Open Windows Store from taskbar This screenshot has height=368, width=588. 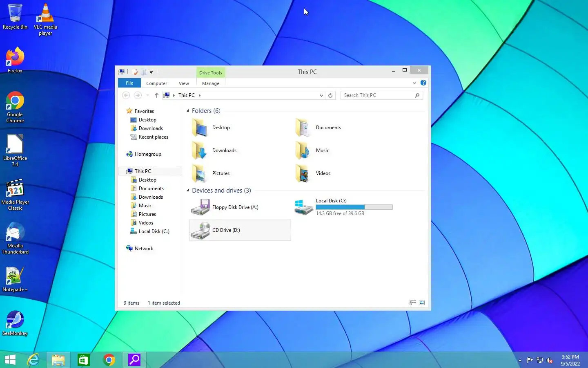coord(84,360)
